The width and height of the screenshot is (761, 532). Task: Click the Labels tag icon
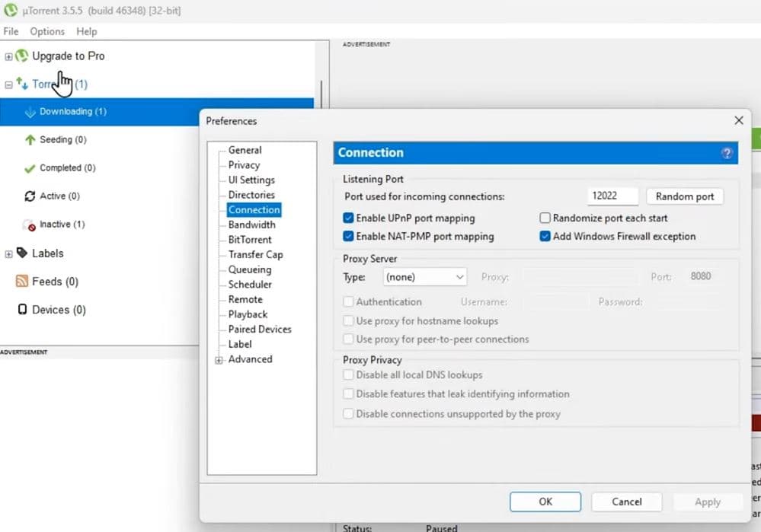click(x=22, y=253)
